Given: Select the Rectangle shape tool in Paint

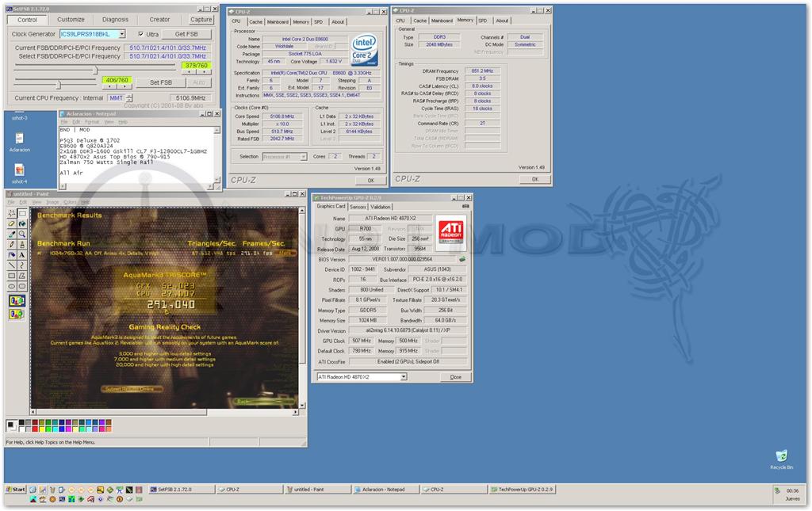Looking at the screenshot, I should [x=11, y=276].
